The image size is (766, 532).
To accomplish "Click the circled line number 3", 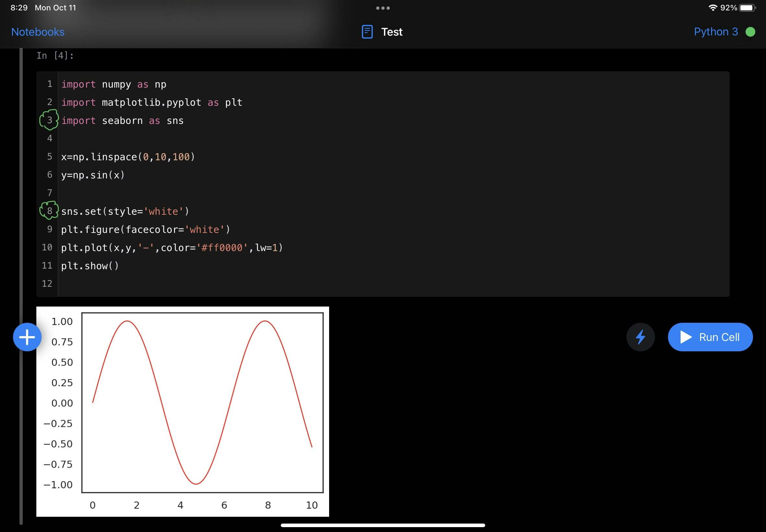I will click(49, 120).
